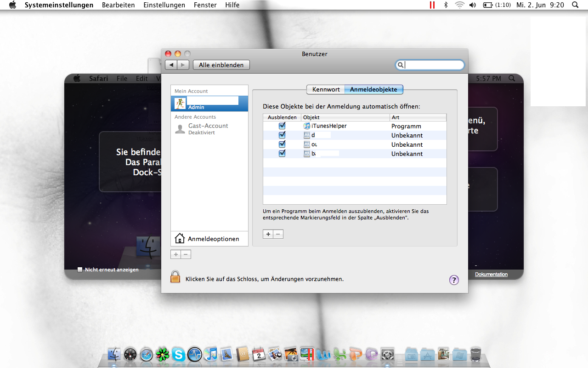Select the Anmeldeobjekte tab
Viewport: 588px width, 368px height.
point(374,89)
